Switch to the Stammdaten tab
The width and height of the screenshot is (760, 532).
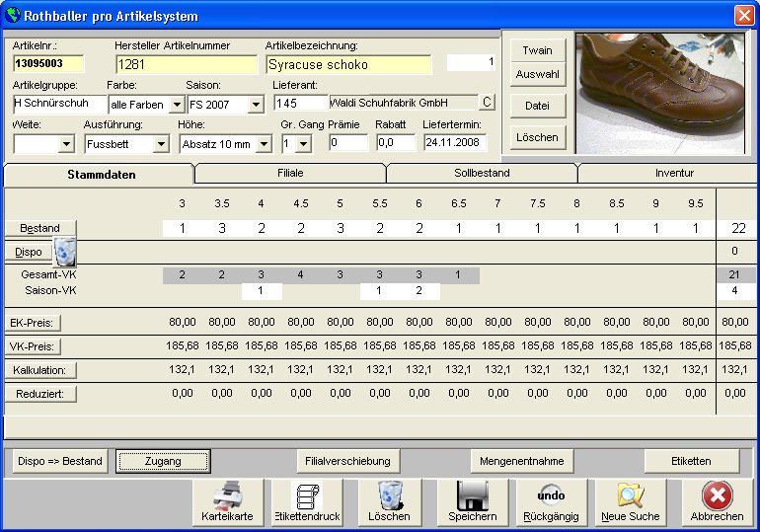(99, 175)
